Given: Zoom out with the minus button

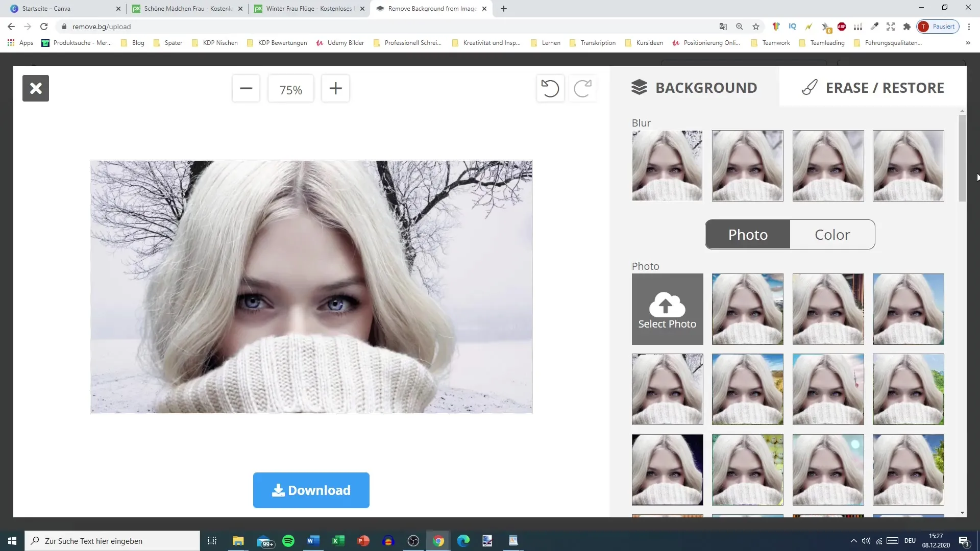Looking at the screenshot, I should 246,88.
